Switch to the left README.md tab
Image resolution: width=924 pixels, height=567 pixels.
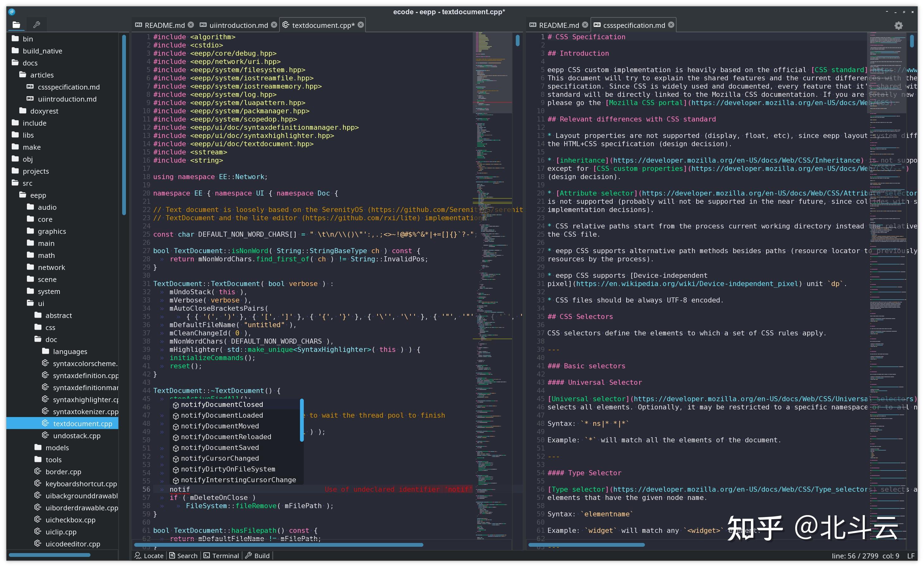[x=164, y=25]
